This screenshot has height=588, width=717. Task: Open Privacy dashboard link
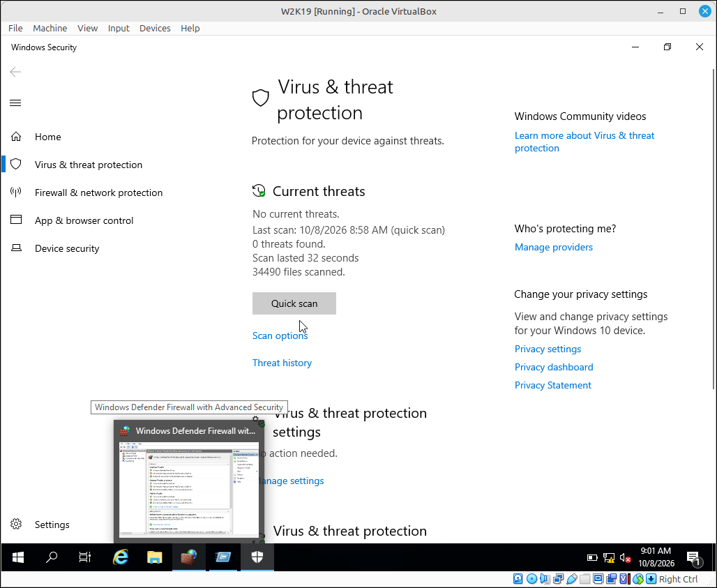point(554,367)
